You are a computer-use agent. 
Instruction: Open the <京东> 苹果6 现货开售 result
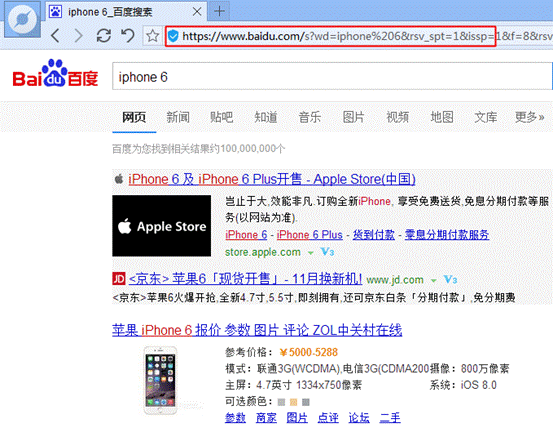coord(245,279)
